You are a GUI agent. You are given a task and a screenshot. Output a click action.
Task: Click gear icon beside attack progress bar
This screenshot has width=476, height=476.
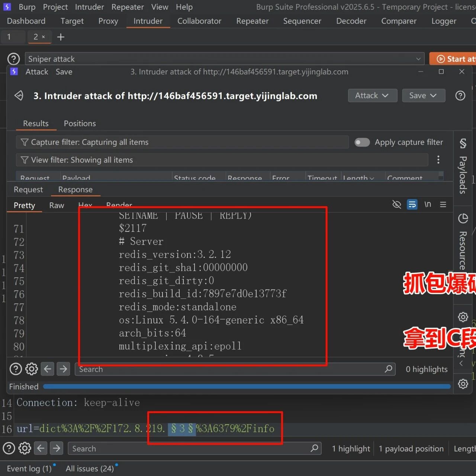(463, 384)
